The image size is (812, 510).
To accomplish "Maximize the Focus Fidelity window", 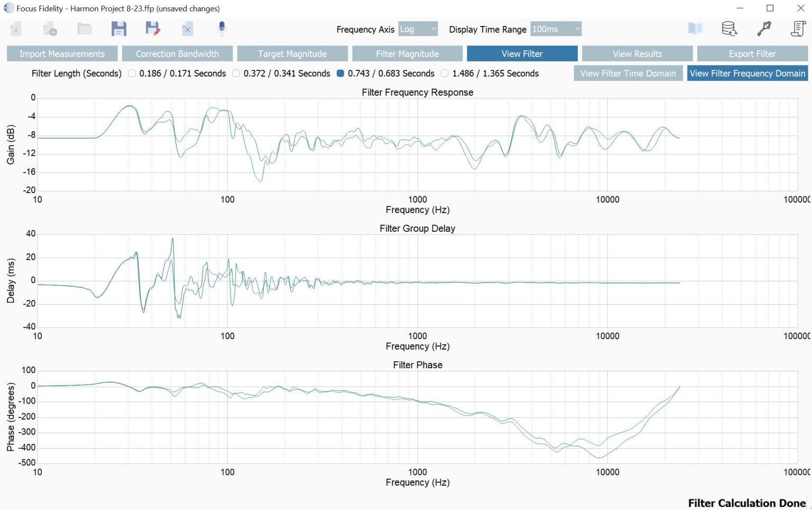I will pos(770,8).
